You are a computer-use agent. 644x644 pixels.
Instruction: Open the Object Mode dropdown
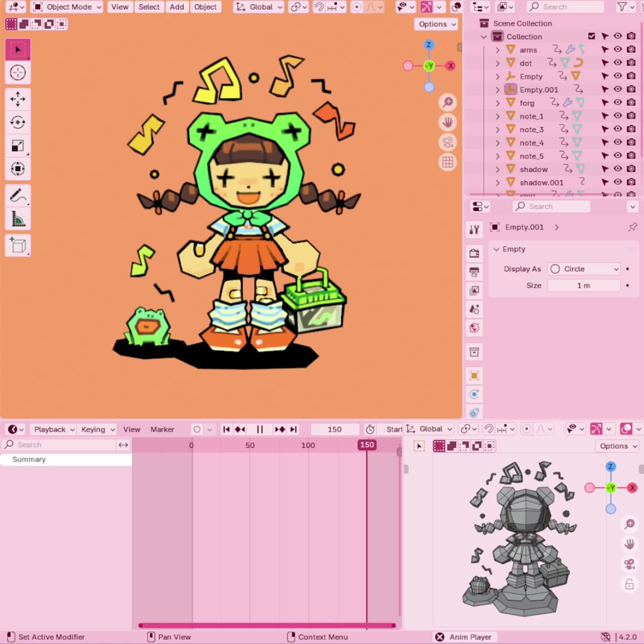(x=66, y=7)
